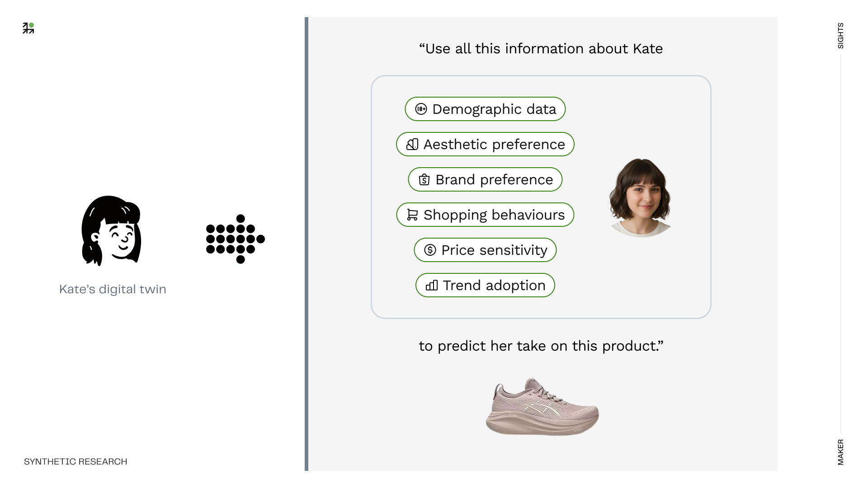Screen dimensions: 868x488
Task: Select the Shopping behaviours pill
Action: [x=485, y=215]
